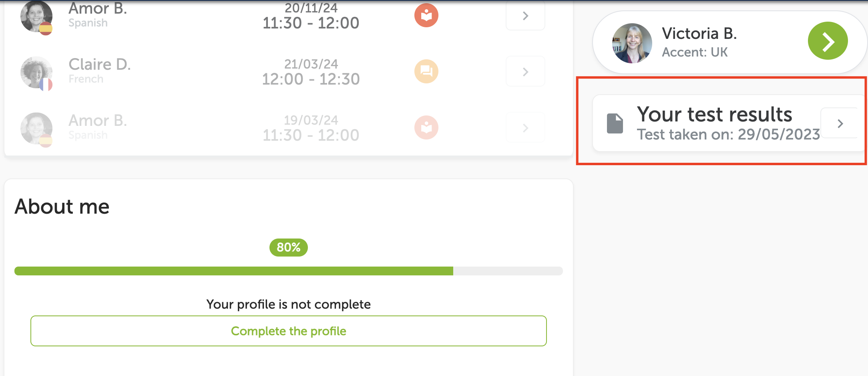Viewport: 868px width, 376px height.
Task: Click the 80% profile progress badge
Action: 288,247
